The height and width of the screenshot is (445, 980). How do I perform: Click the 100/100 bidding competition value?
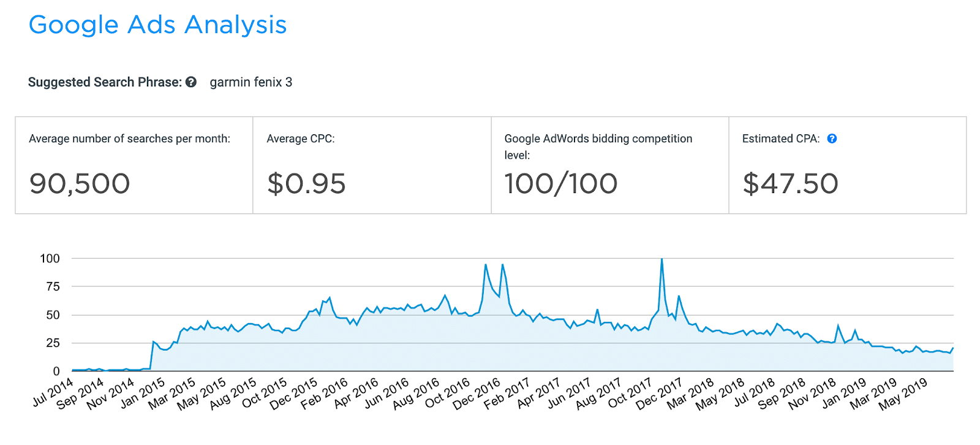pyautogui.click(x=560, y=183)
